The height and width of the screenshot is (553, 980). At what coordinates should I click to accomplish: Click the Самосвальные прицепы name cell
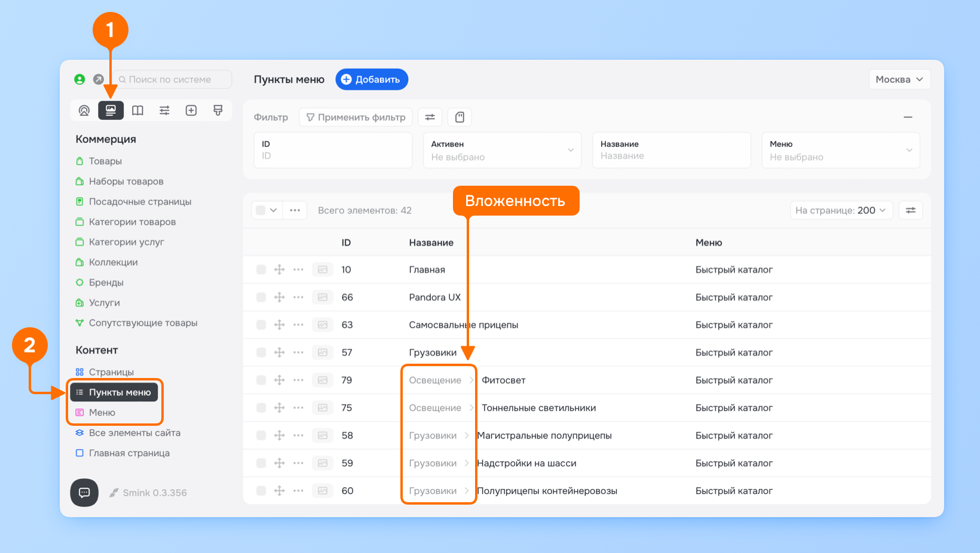click(464, 325)
